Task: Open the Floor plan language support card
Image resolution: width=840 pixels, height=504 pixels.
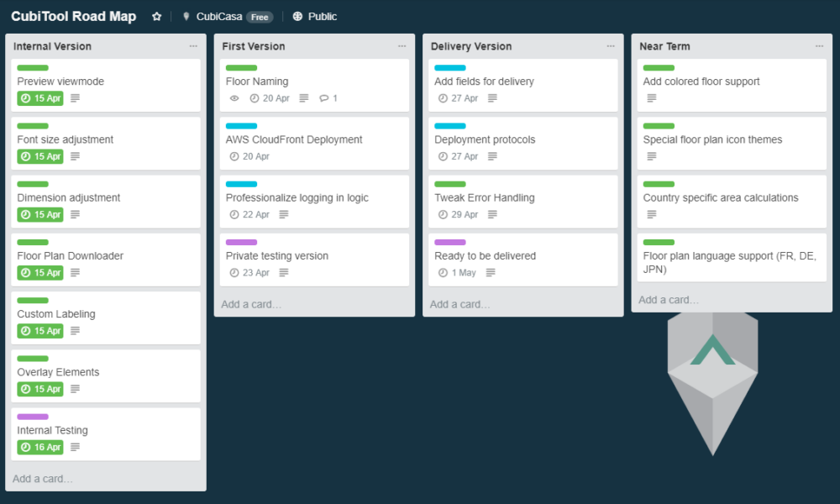Action: (732, 258)
